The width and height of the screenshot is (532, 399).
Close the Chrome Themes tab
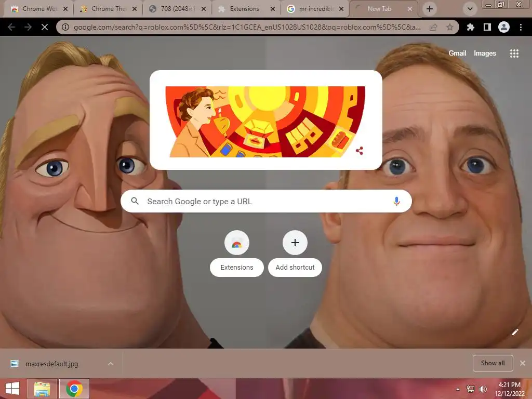coord(135,9)
